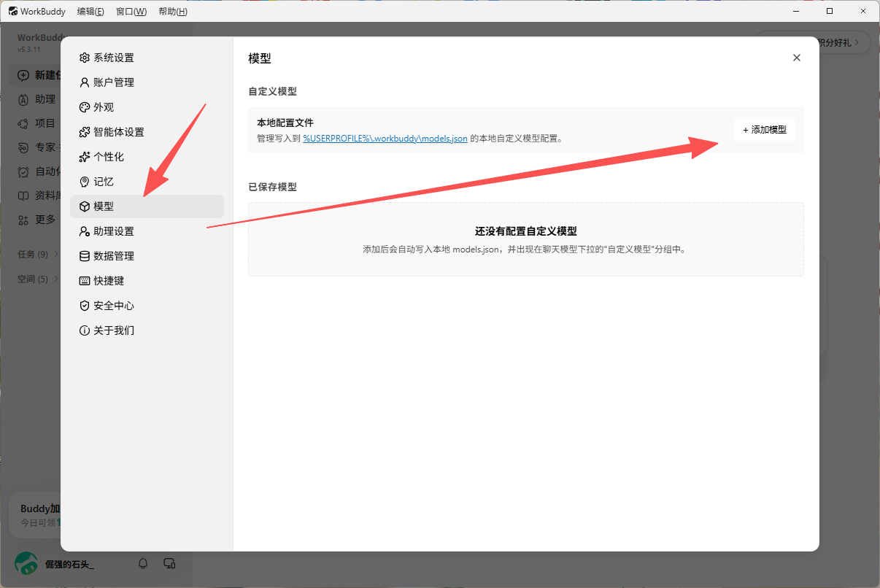The width and height of the screenshot is (880, 588).
Task: Click the 新建 plus icon in main sidebar
Action: [23, 75]
